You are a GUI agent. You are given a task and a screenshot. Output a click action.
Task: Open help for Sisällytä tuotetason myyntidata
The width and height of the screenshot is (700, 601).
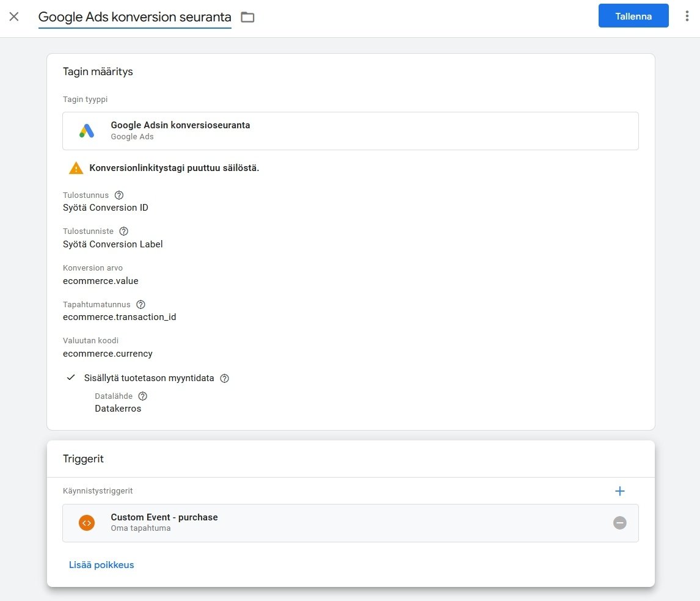[225, 378]
